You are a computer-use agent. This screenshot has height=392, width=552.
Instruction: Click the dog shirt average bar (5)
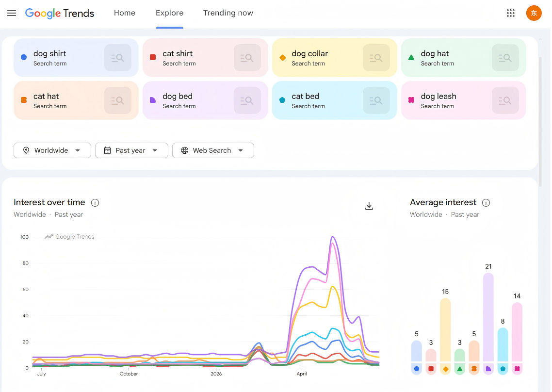(x=417, y=351)
